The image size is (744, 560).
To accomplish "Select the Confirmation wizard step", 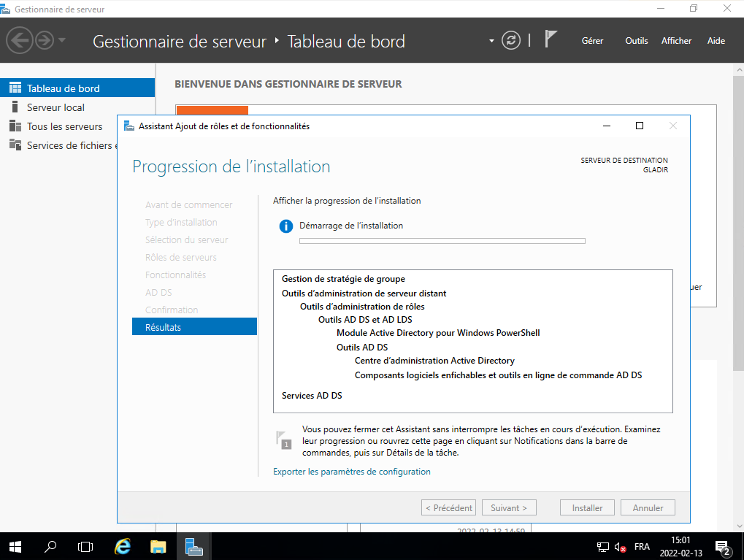I will pyautogui.click(x=172, y=310).
